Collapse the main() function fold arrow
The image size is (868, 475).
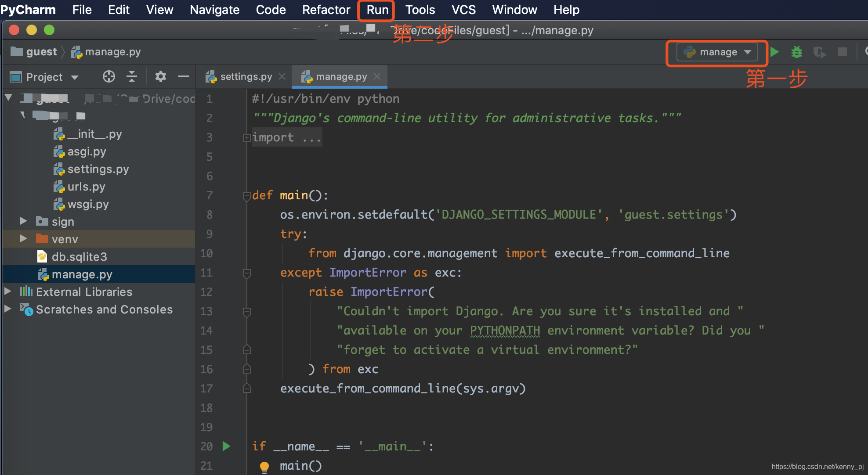(246, 195)
